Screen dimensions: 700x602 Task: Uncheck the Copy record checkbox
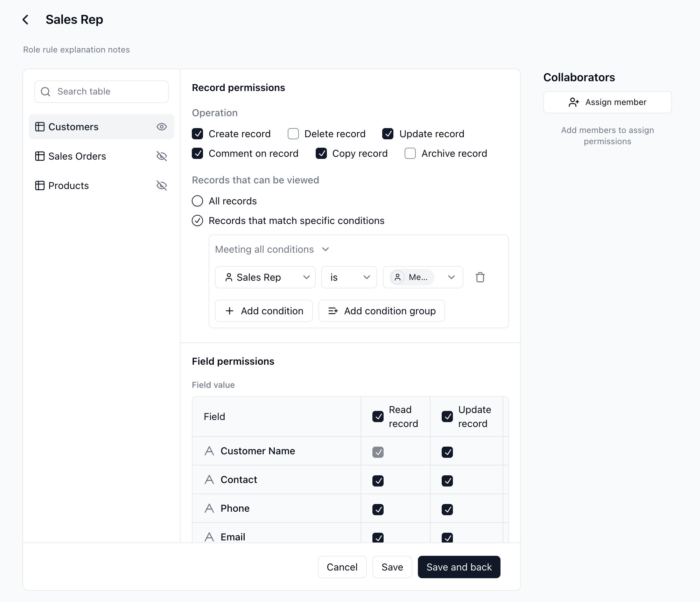pos(321,153)
